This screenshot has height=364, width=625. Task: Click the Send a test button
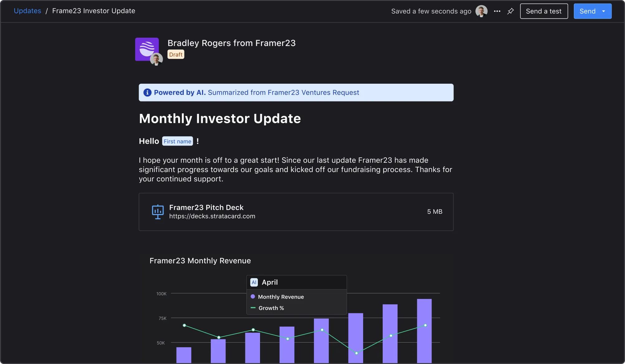point(544,11)
